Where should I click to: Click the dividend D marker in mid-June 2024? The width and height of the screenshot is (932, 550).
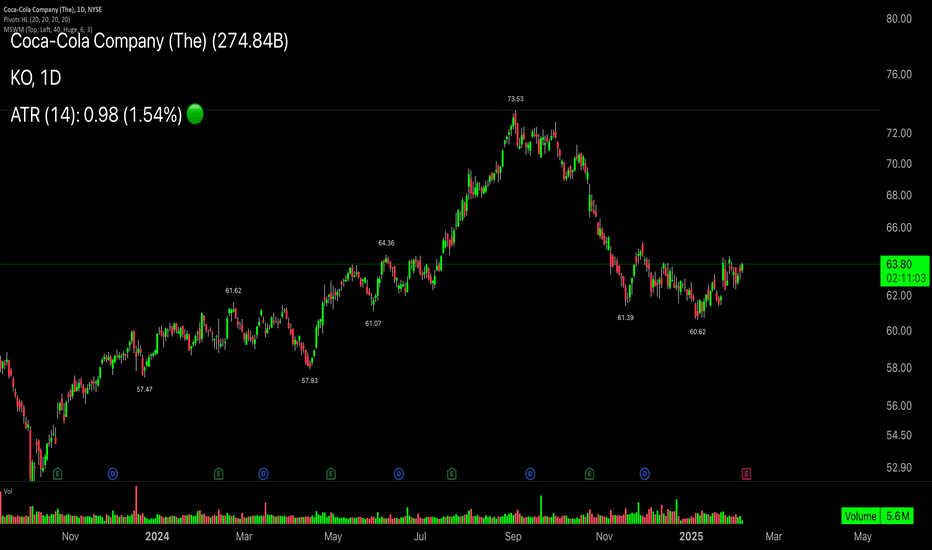pos(399,474)
